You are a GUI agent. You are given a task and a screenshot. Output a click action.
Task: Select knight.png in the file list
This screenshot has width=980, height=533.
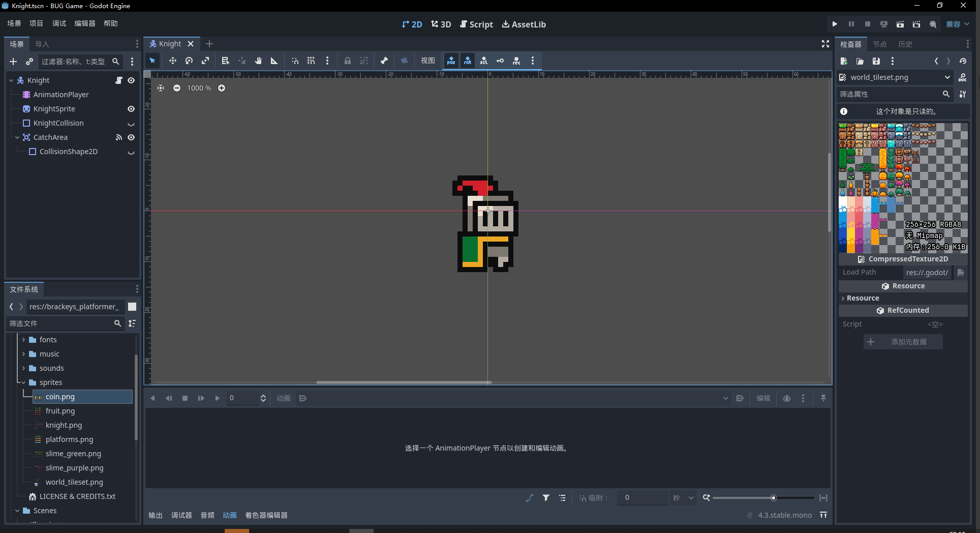[x=64, y=425]
